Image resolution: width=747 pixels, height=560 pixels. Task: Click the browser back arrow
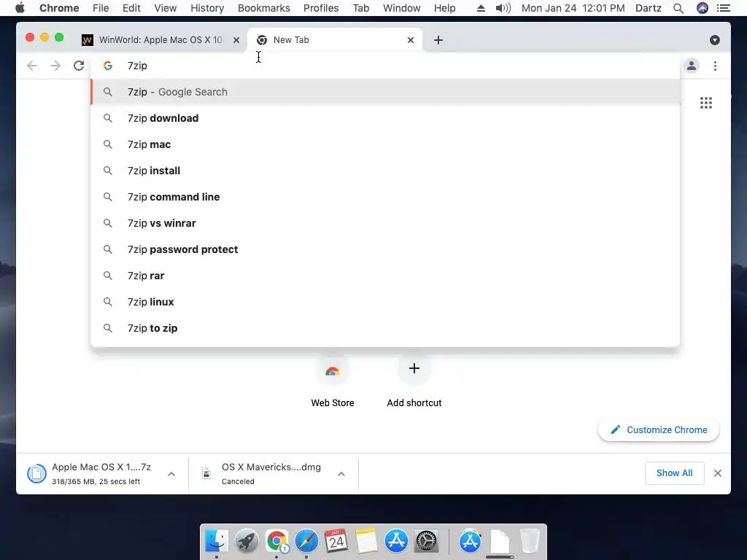[x=32, y=66]
